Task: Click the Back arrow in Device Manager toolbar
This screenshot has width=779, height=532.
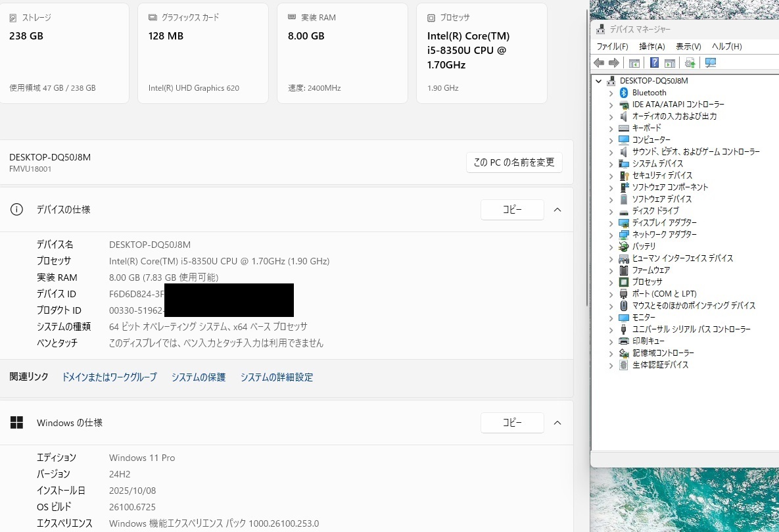Action: (599, 62)
